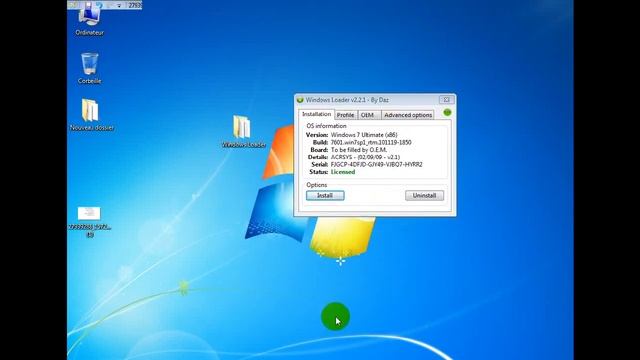Click the serial key value text

[376, 164]
